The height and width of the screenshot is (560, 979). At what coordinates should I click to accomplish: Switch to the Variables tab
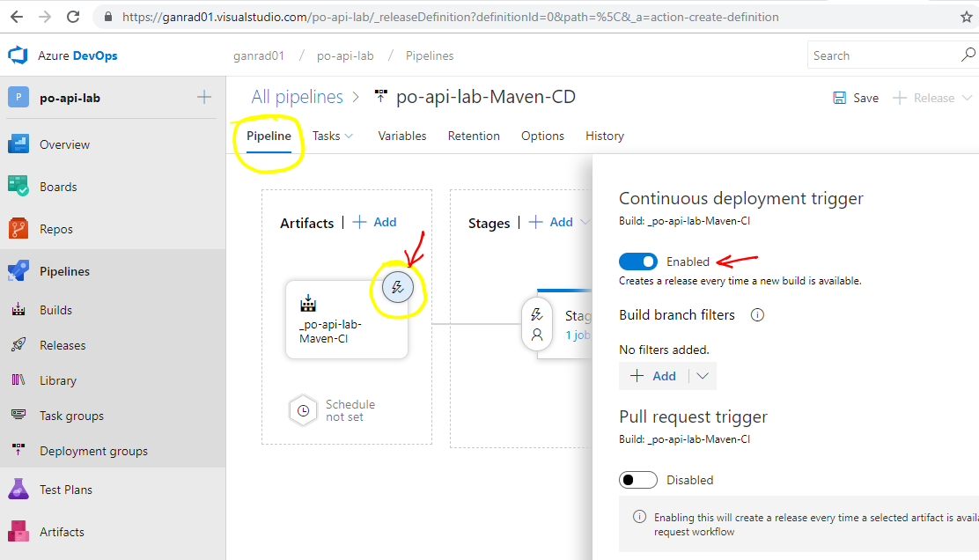(402, 136)
